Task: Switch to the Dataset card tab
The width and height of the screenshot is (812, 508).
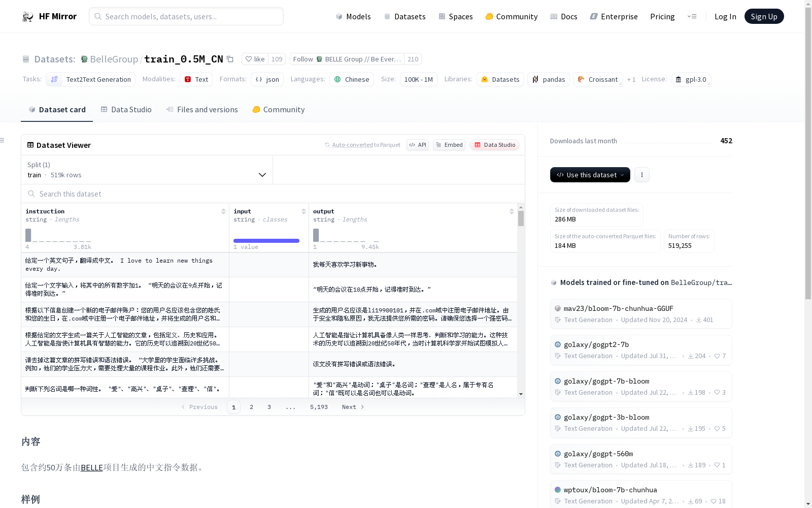Action: (57, 109)
